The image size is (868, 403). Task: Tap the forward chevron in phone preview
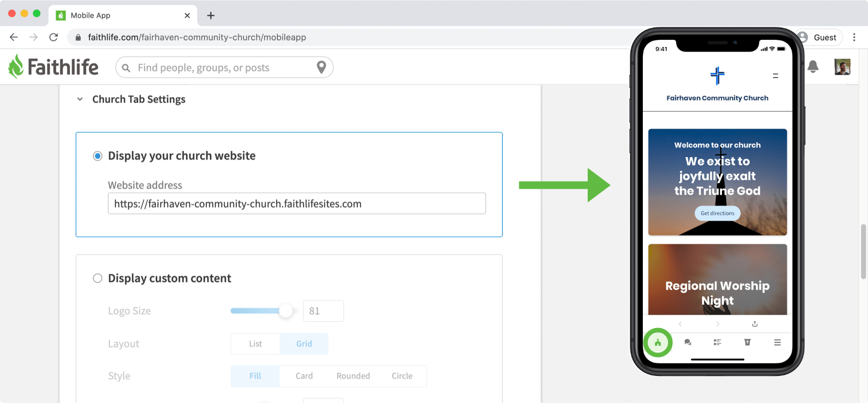(x=718, y=324)
